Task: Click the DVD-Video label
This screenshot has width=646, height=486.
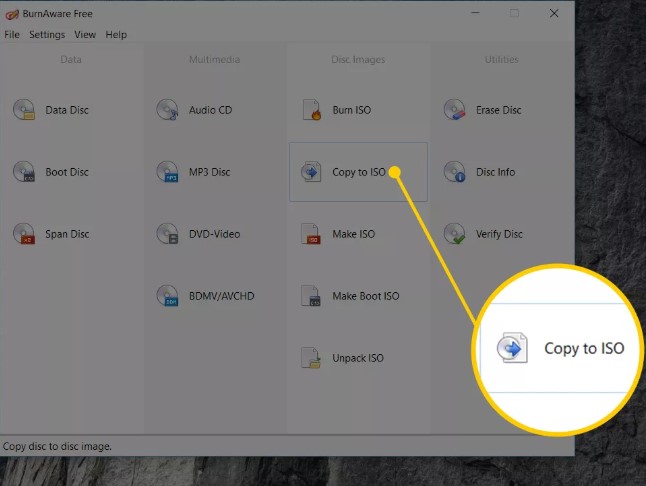Action: [x=214, y=234]
